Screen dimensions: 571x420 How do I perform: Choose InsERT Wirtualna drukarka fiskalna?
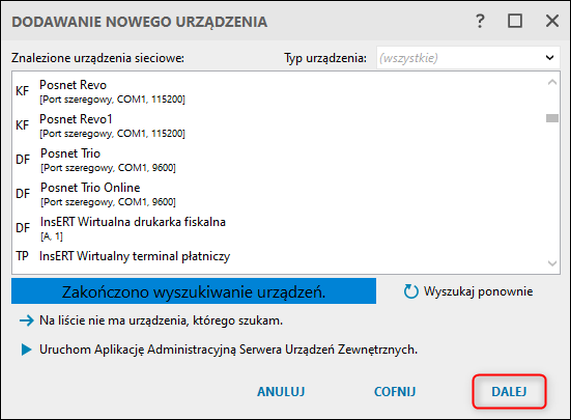click(280, 228)
